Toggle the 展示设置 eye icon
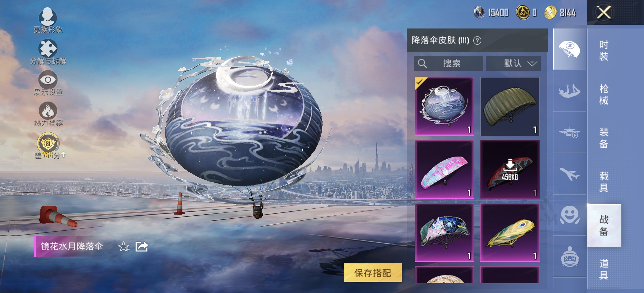The height and width of the screenshot is (293, 644). point(48,80)
